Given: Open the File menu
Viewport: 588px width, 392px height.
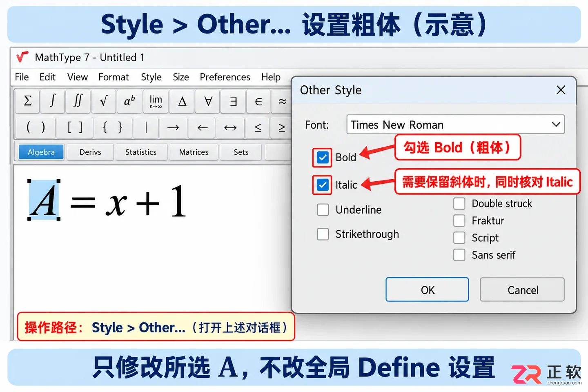Looking at the screenshot, I should (22, 77).
